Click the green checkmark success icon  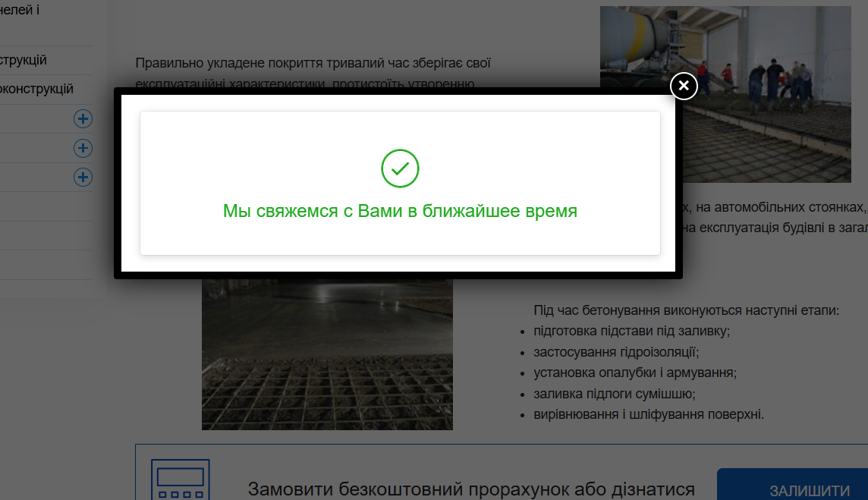[400, 168]
